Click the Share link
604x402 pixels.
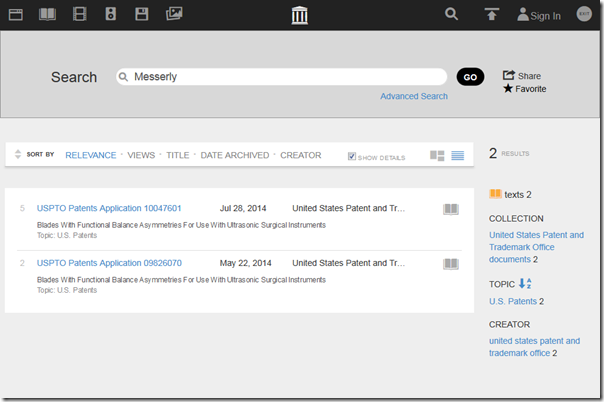pyautogui.click(x=522, y=75)
